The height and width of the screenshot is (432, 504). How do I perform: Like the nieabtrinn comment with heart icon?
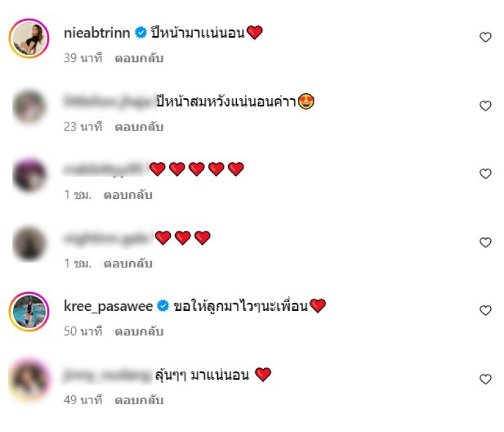[x=485, y=37]
